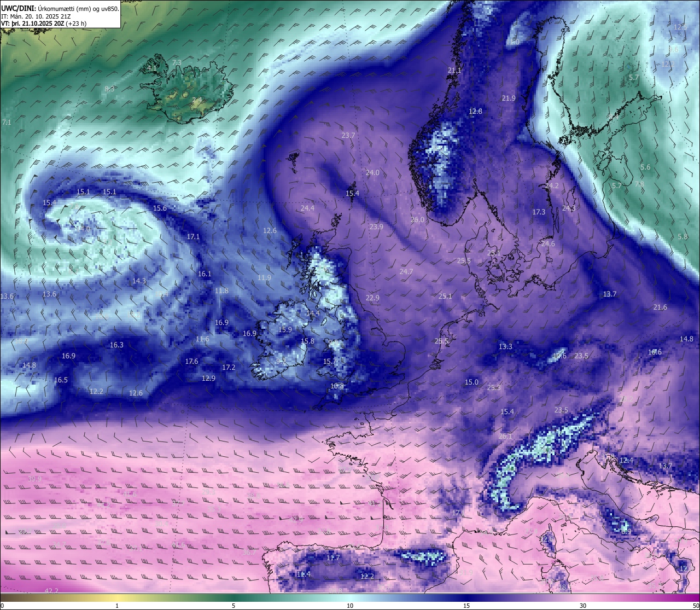The image size is (700, 610).
Task: Click the 8.3 value label
Action: [109, 89]
